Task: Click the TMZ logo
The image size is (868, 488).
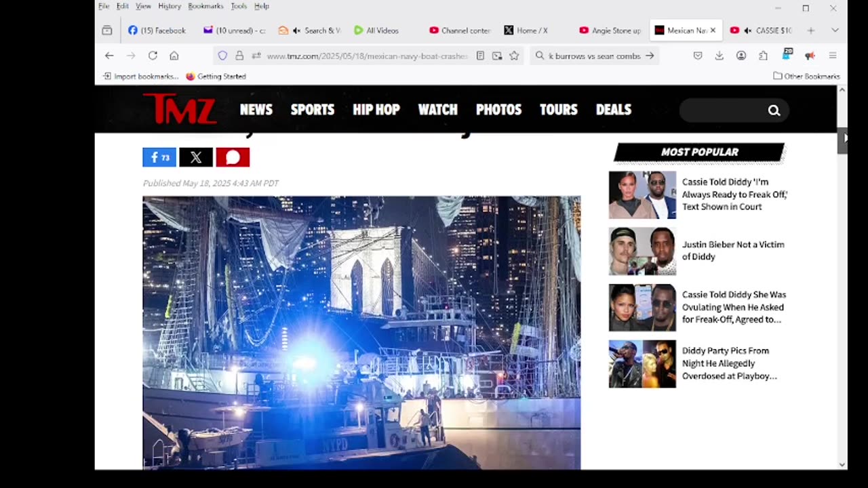Action: tap(179, 108)
